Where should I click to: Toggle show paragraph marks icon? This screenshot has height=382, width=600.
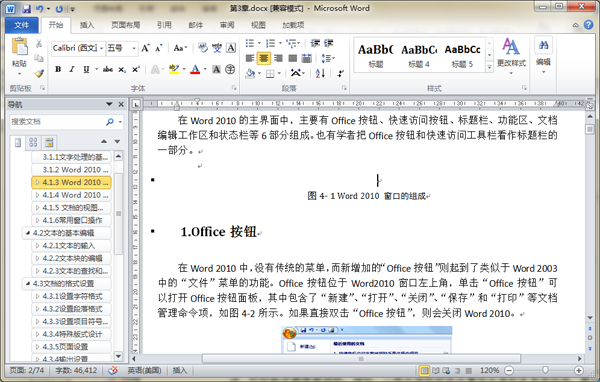[x=341, y=73]
